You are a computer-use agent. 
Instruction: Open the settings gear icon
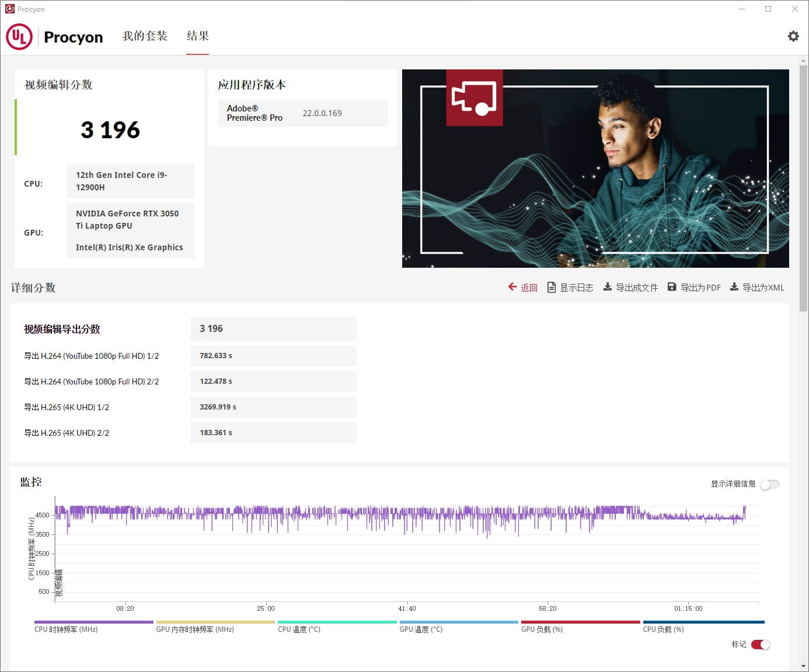pos(793,36)
